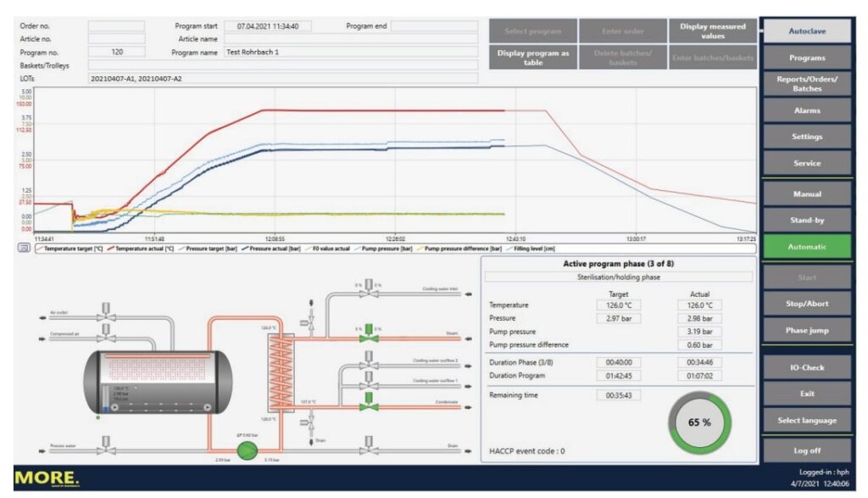Open the Programs menu

807,58
